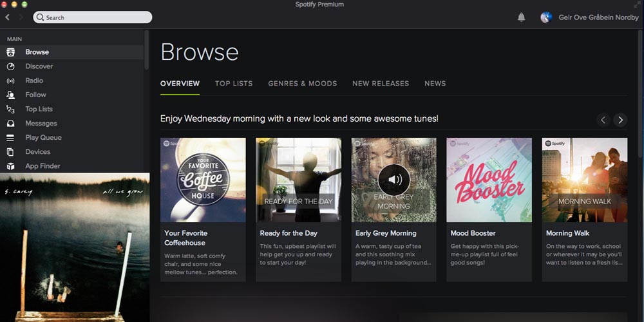
Task: Show the Play Queue via its icon
Action: click(10, 137)
